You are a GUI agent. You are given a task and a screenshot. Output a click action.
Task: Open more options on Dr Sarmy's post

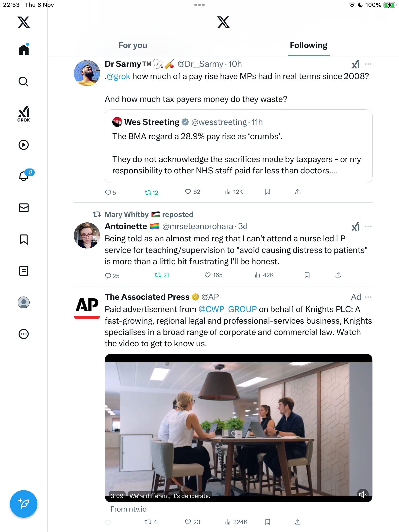(368, 64)
